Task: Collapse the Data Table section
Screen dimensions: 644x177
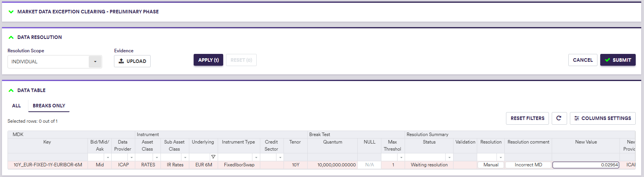Action: coord(11,90)
